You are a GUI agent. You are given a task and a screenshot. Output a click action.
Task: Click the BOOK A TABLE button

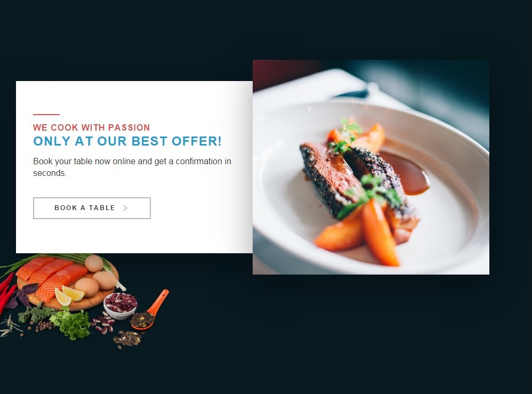(92, 208)
